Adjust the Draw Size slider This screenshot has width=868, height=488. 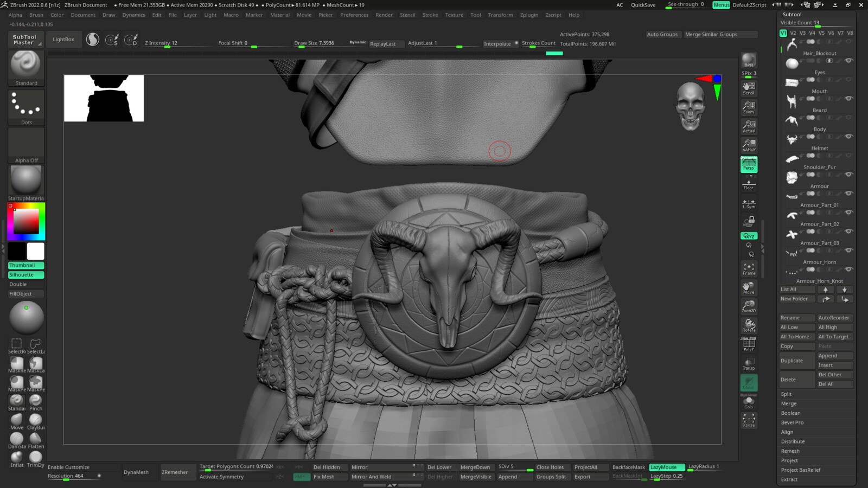(x=320, y=43)
